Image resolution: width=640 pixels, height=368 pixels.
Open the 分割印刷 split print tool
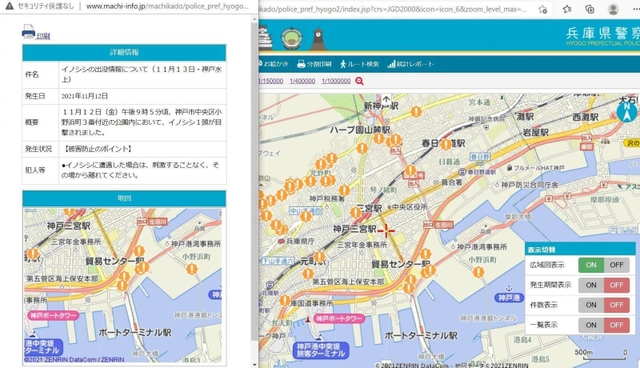tap(314, 64)
